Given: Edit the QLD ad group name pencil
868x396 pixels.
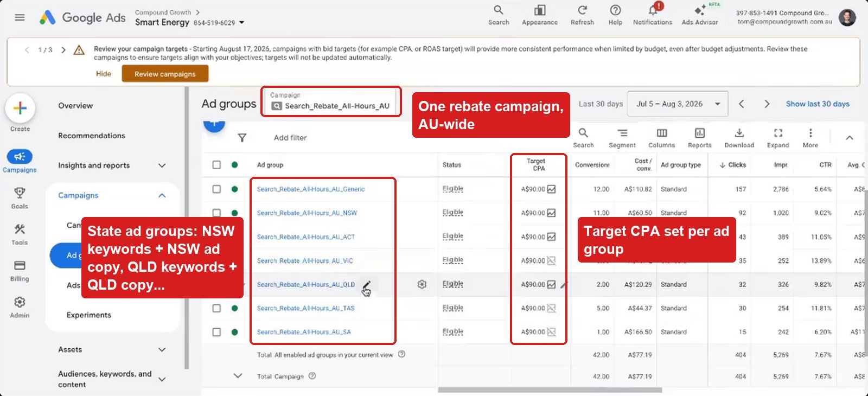Looking at the screenshot, I should [367, 285].
